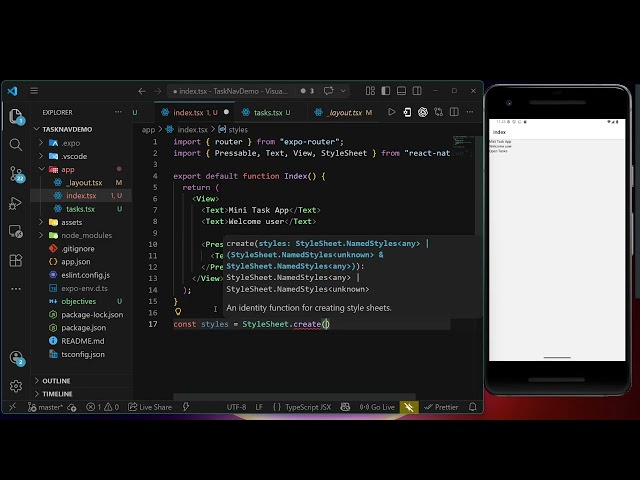This screenshot has width=640, height=480.
Task: Open the Extensions view
Action: 16,260
